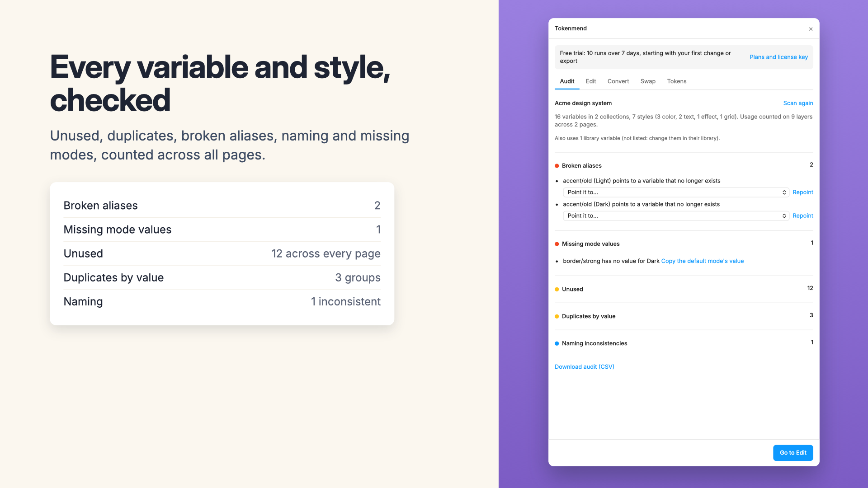Expand the Broken aliases section header
Screen dimensions: 868x488
(684, 165)
